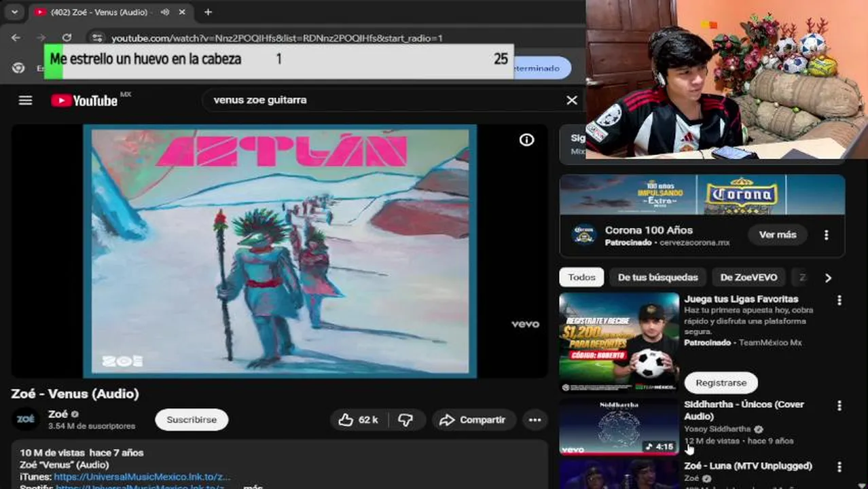Open the video info card icon
Image resolution: width=868 pixels, height=489 pixels.
tap(526, 140)
